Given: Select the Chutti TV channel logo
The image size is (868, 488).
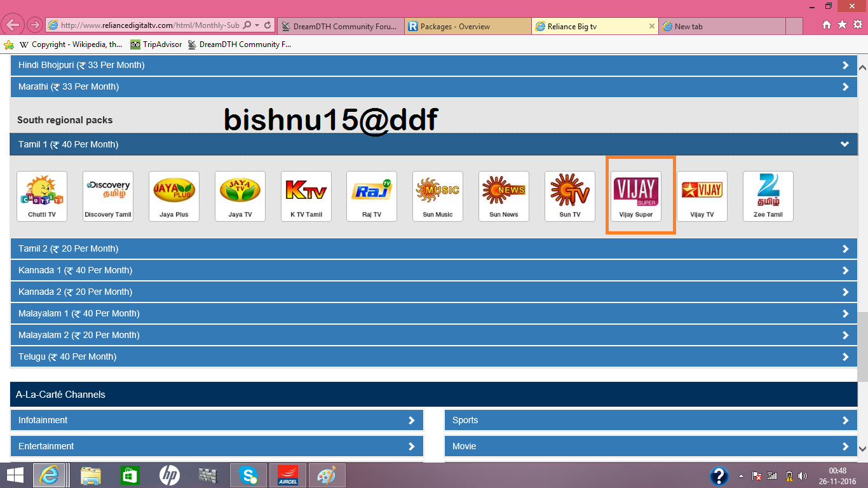Looking at the screenshot, I should (x=42, y=196).
